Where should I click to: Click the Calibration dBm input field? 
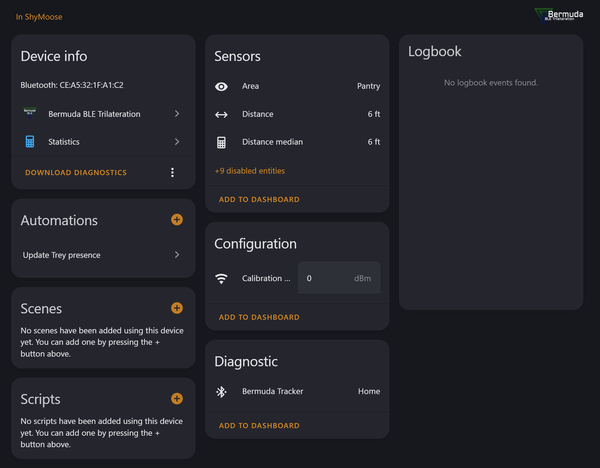338,278
